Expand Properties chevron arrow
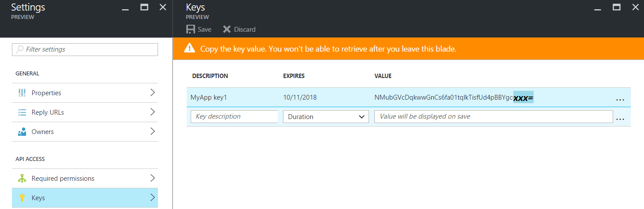 click(x=152, y=93)
